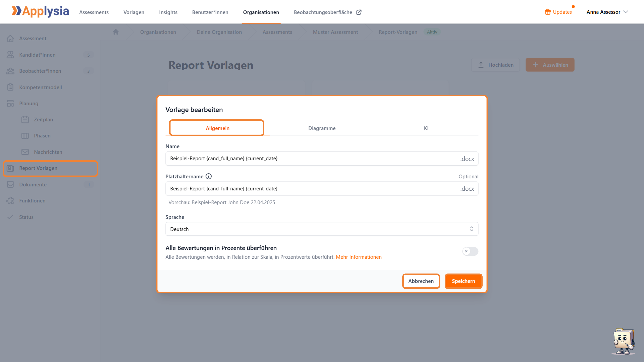This screenshot has width=644, height=362.
Task: Open Benutzer*innen in top navigation
Action: [x=210, y=12]
